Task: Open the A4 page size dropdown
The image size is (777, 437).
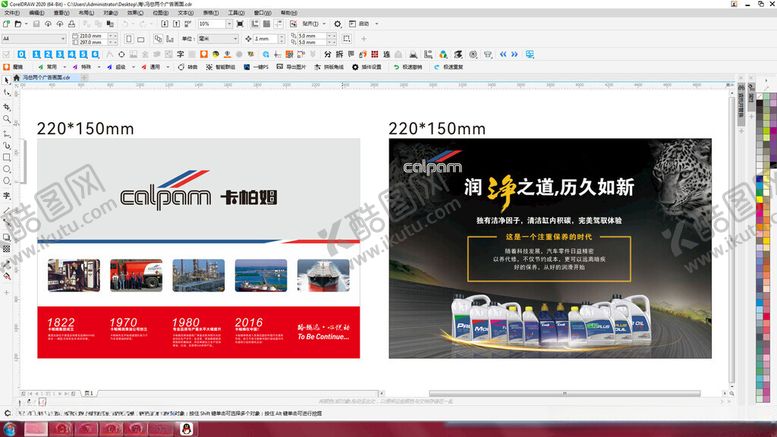Action: (x=62, y=38)
